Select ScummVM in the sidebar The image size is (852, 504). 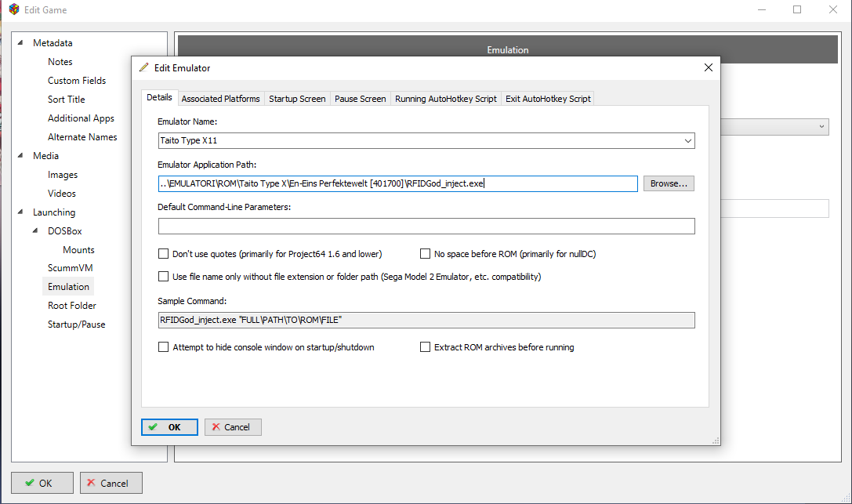click(x=70, y=268)
